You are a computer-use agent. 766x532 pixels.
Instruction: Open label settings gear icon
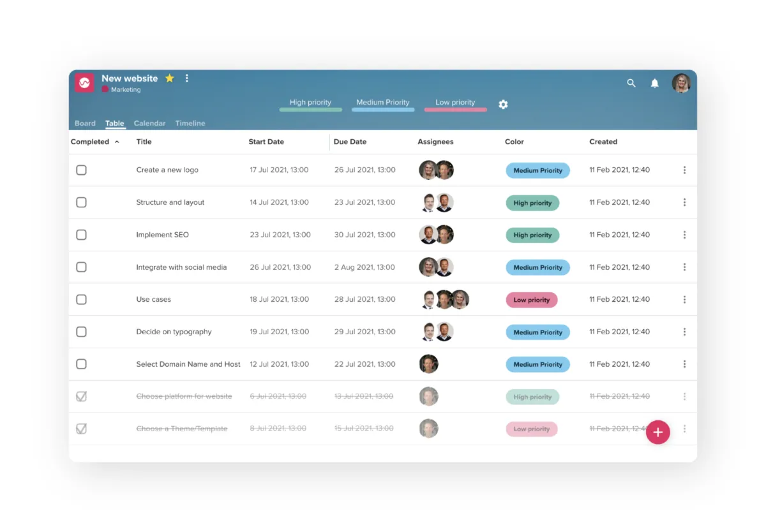coord(503,104)
